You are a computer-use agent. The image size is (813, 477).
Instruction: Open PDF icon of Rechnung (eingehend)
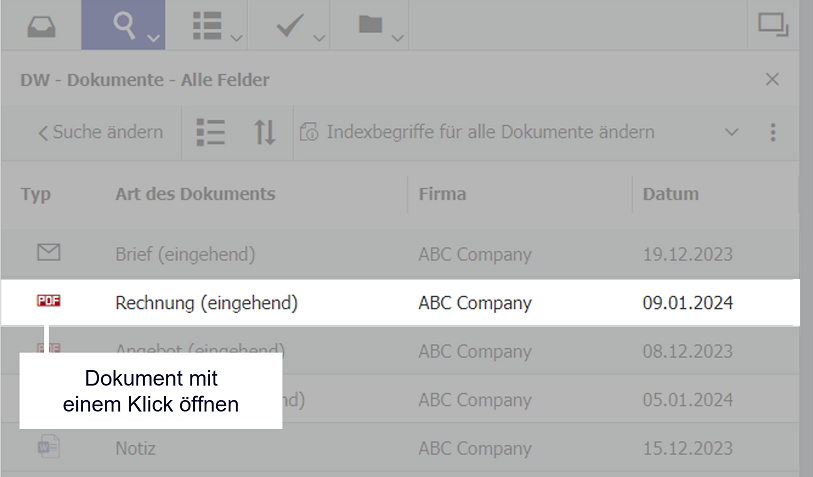pyautogui.click(x=49, y=302)
